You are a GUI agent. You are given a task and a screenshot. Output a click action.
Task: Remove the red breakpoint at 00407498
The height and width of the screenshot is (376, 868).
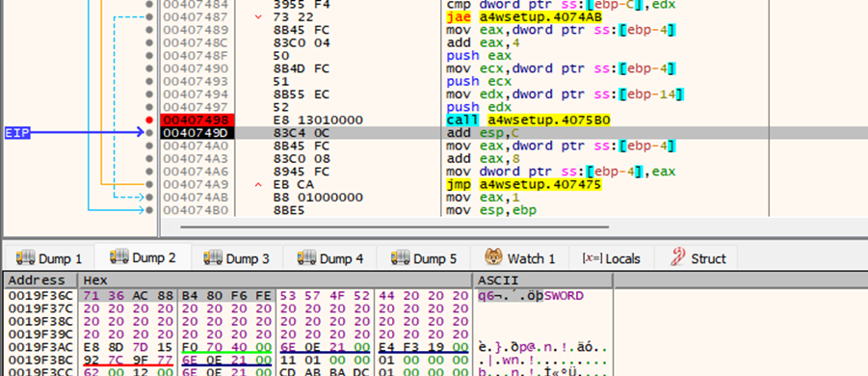click(149, 121)
